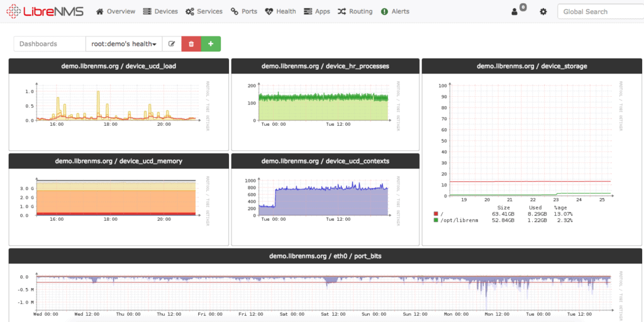
Task: Click the Health heartbeat icon
Action: 269,11
